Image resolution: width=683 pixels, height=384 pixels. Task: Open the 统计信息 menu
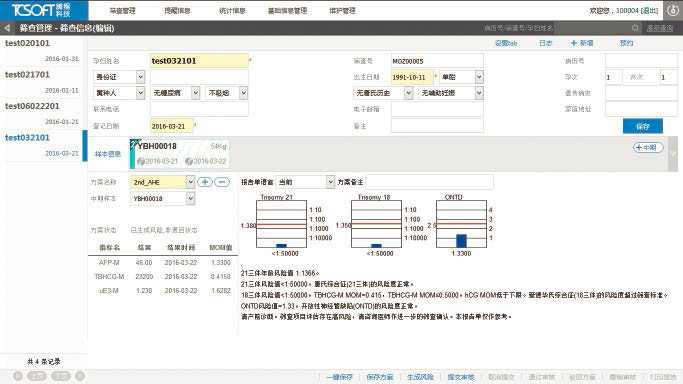point(232,10)
